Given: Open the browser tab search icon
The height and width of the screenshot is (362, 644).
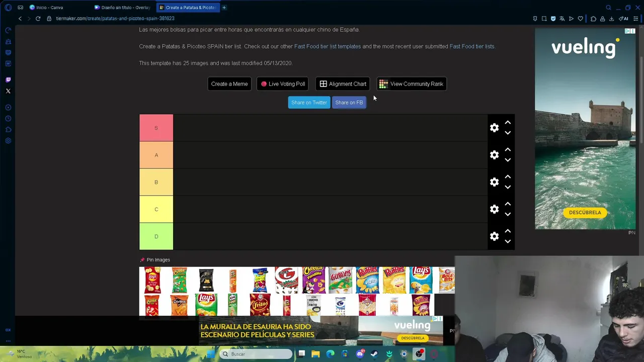Looking at the screenshot, I should click(608, 8).
